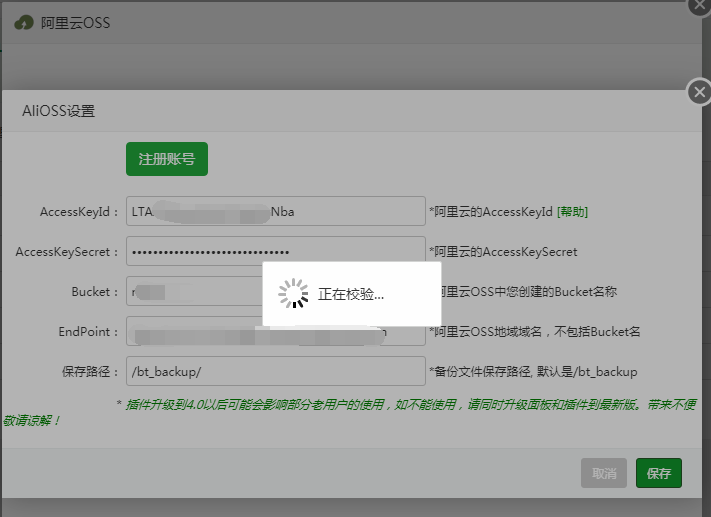Click the AliOSS设置 title text
Image resolution: width=711 pixels, height=517 pixels.
pos(58,111)
